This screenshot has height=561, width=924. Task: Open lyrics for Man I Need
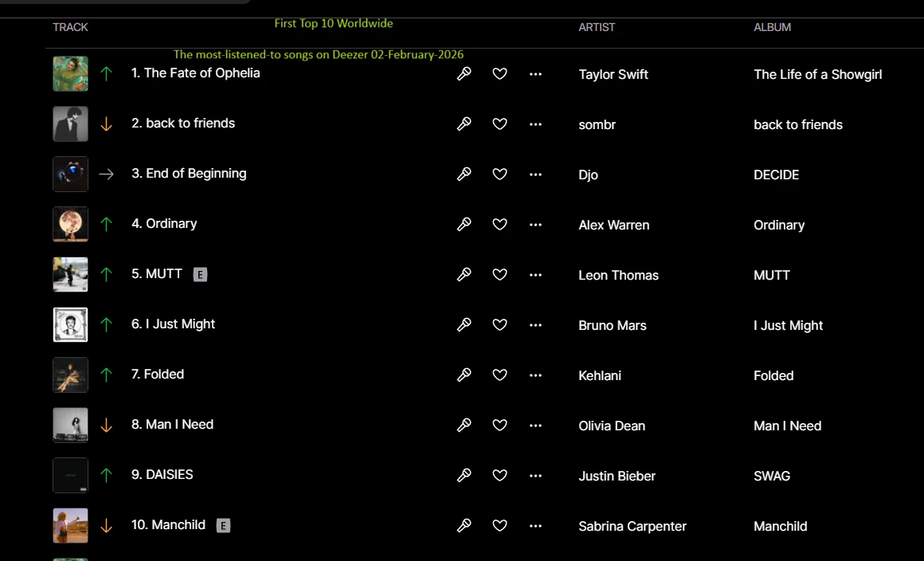464,426
